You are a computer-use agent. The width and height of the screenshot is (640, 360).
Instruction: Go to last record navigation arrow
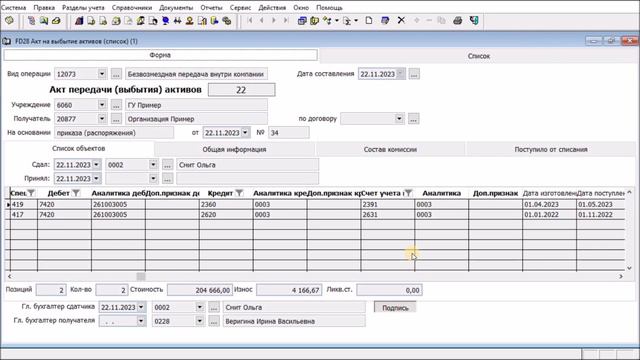pos(286,20)
